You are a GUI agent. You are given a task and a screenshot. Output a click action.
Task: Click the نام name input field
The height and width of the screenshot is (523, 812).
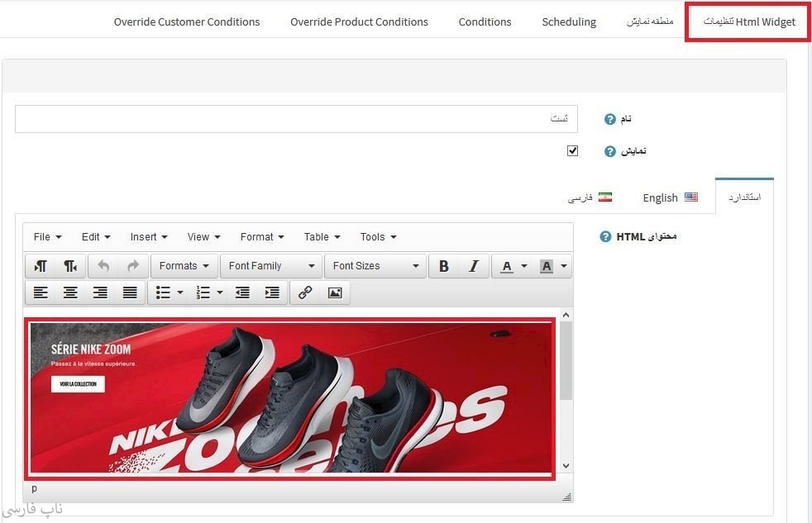(296, 119)
